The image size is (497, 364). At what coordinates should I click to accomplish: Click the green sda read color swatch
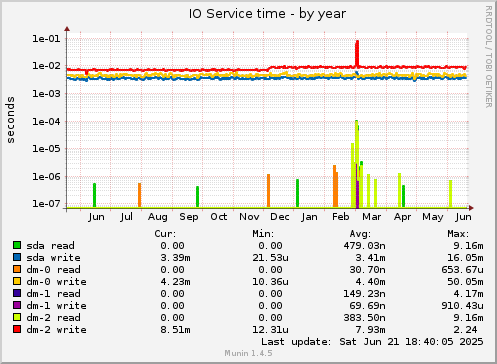click(17, 245)
